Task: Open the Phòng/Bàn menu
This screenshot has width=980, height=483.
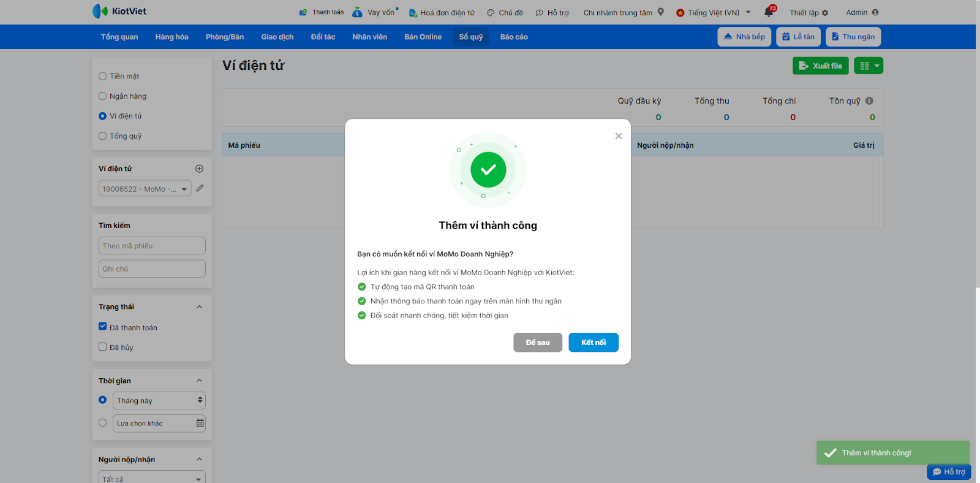Action: click(225, 37)
